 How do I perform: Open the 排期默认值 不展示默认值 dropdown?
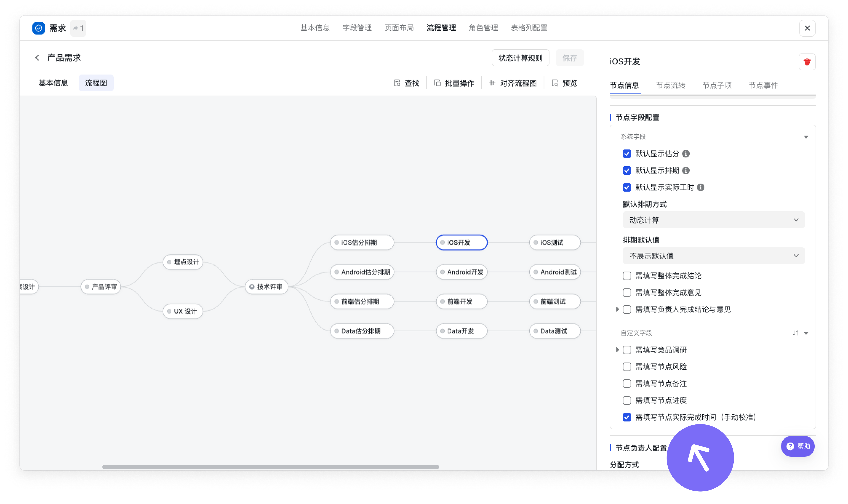pyautogui.click(x=713, y=256)
